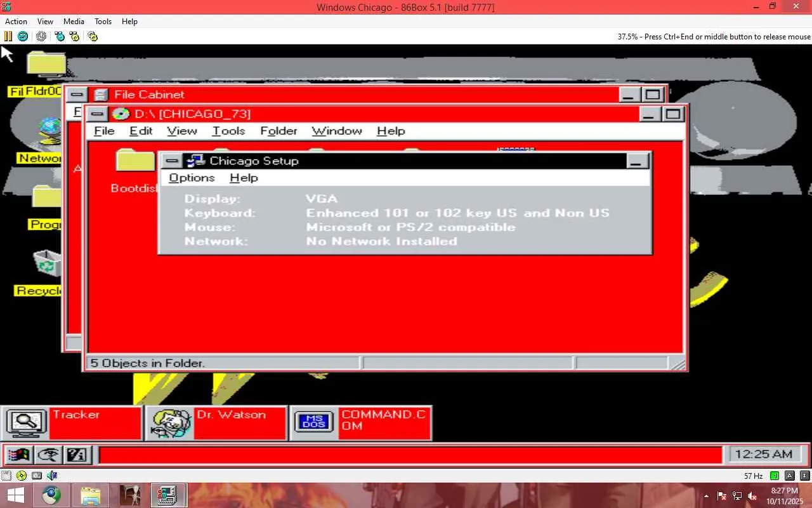This screenshot has width=812, height=508.
Task: Click the '57 Hz' refresh rate readout
Action: [x=753, y=476]
